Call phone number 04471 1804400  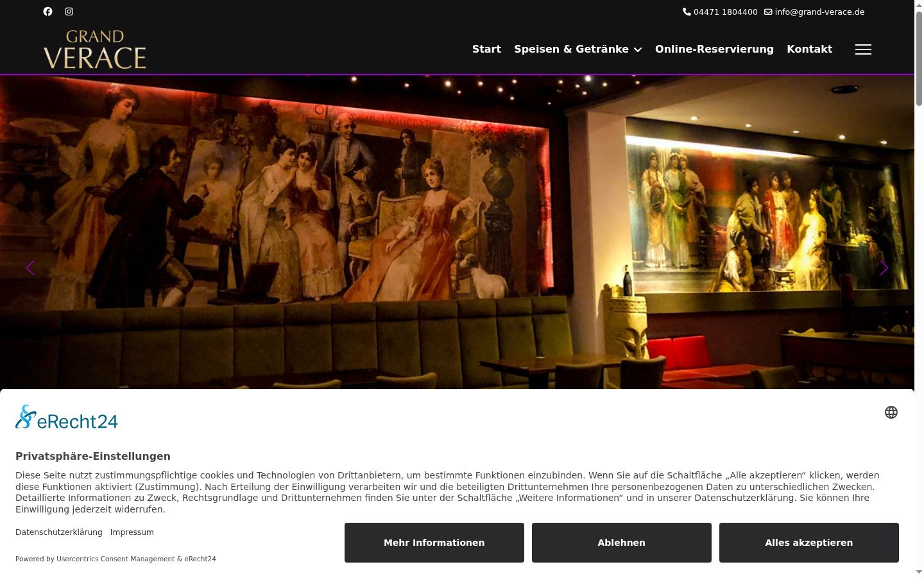725,12
